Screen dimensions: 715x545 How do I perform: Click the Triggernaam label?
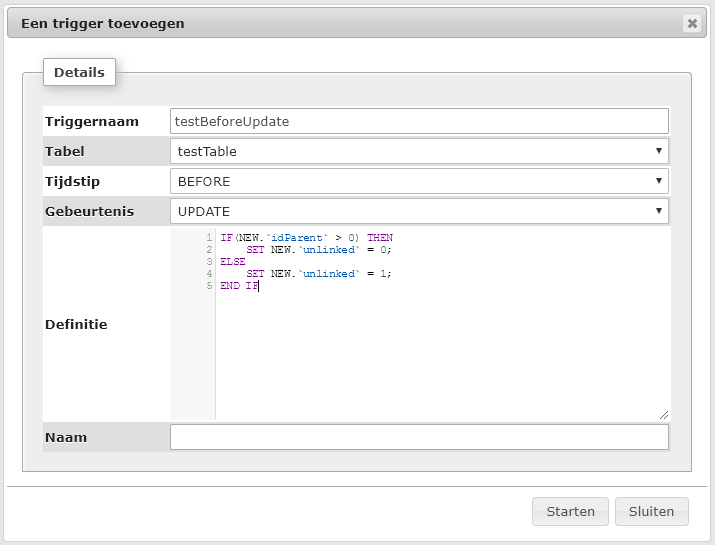click(92, 121)
